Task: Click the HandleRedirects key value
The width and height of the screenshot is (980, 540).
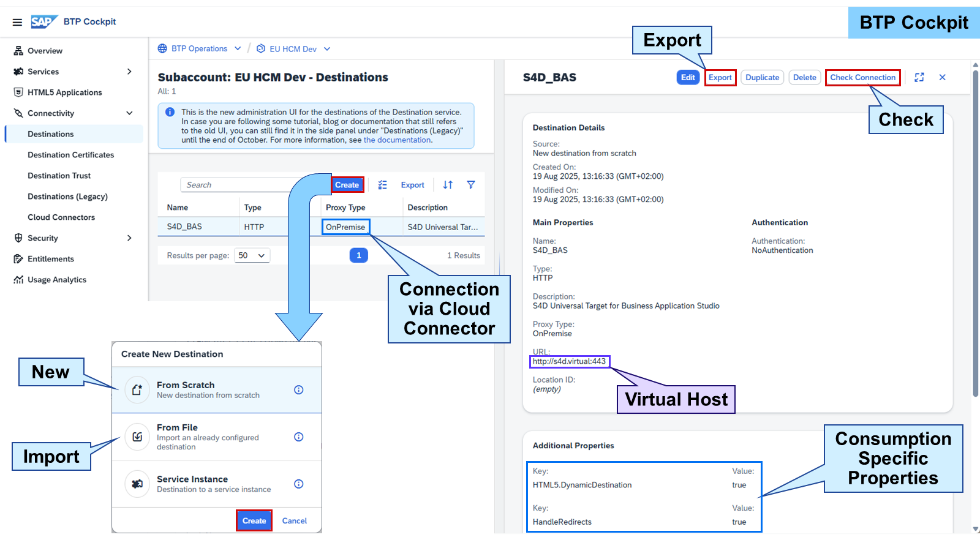Action: 562,522
